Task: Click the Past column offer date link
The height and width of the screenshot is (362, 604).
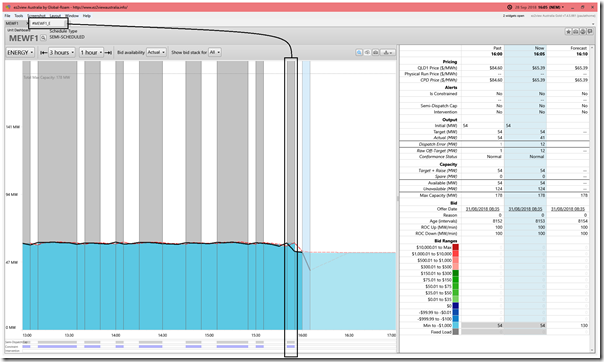Action: (482, 209)
